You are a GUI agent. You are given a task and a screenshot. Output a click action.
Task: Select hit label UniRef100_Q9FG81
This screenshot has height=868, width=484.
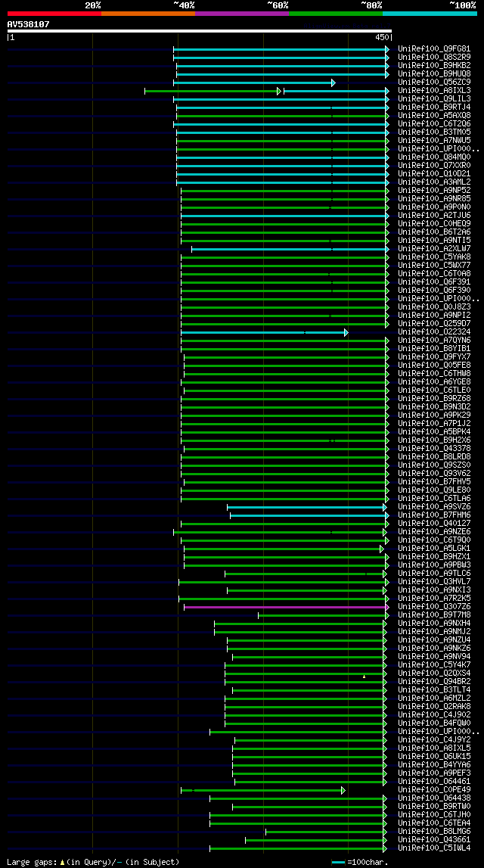[x=434, y=49]
